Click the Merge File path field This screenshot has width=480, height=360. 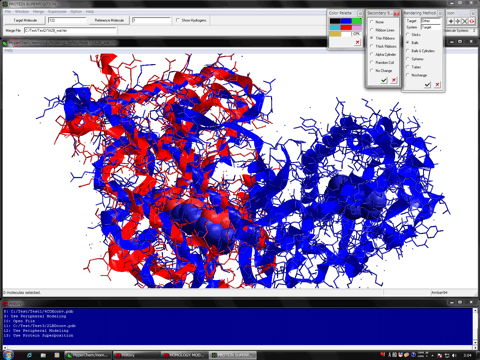[x=70, y=30]
